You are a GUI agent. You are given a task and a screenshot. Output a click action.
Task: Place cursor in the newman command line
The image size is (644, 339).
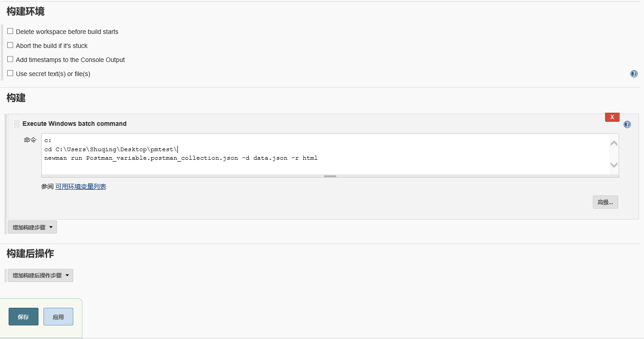coord(181,158)
